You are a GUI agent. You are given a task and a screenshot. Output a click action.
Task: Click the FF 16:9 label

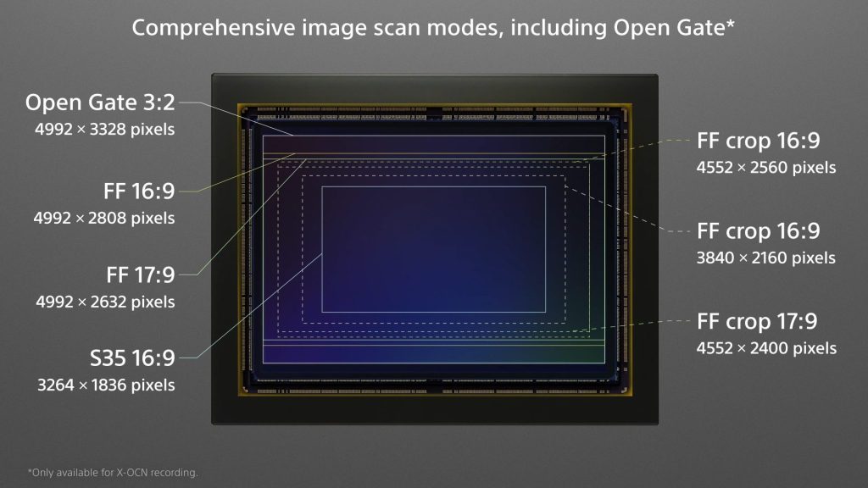[139, 191]
